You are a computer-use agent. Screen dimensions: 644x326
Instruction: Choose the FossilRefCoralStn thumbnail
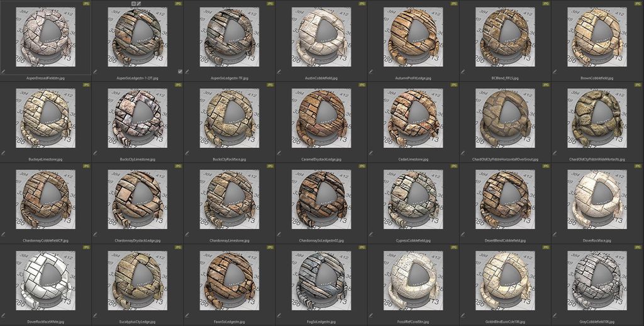(413, 280)
